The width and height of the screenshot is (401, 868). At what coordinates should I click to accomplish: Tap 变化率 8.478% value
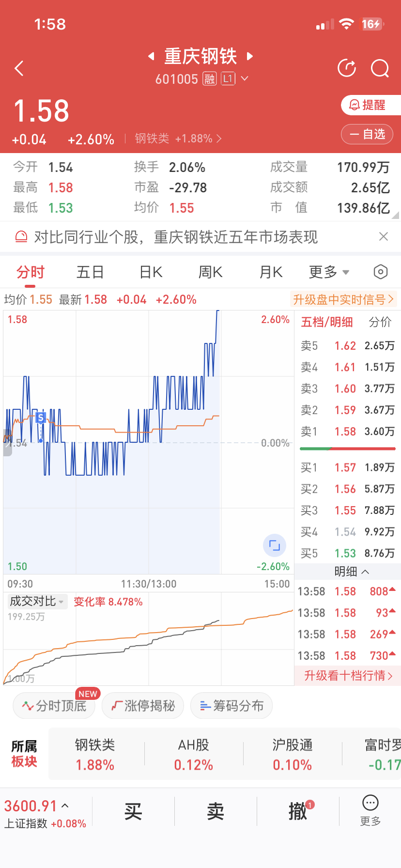click(x=108, y=602)
